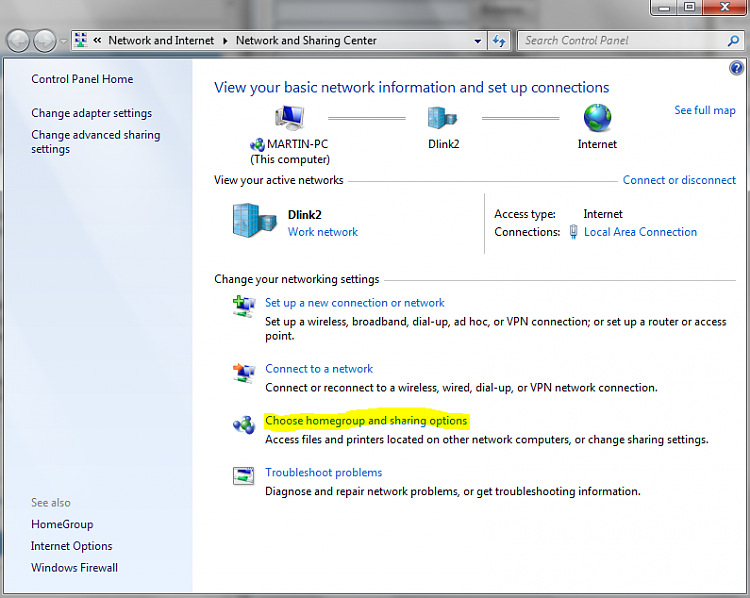Image resolution: width=750 pixels, height=598 pixels.
Task: Open See full map link
Action: click(x=705, y=110)
